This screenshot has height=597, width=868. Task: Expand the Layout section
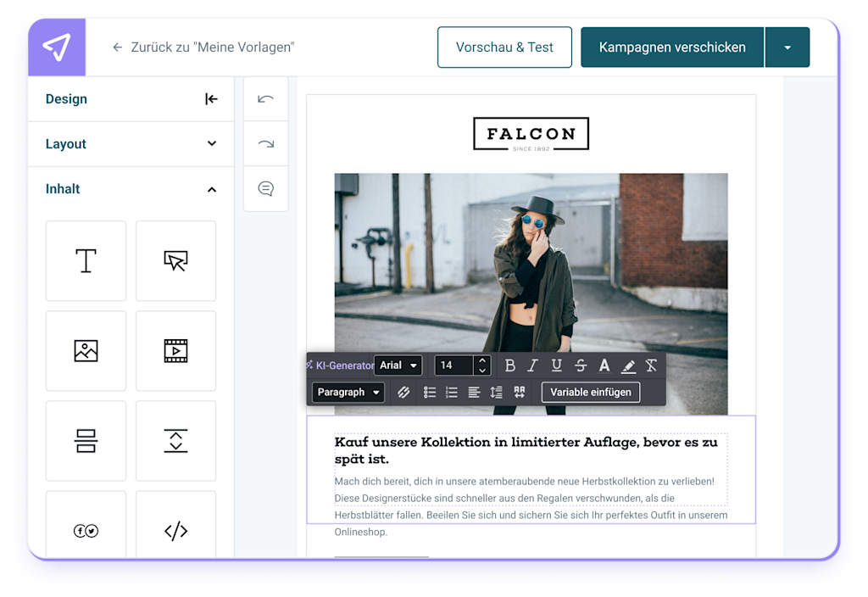pos(131,144)
